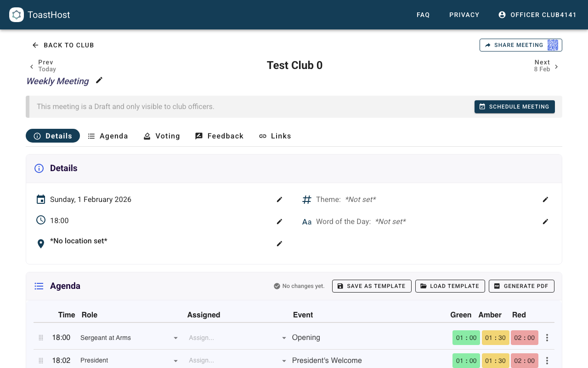Open the Assign dropdown for the President row
The height and width of the screenshot is (368, 588).
[x=284, y=361]
